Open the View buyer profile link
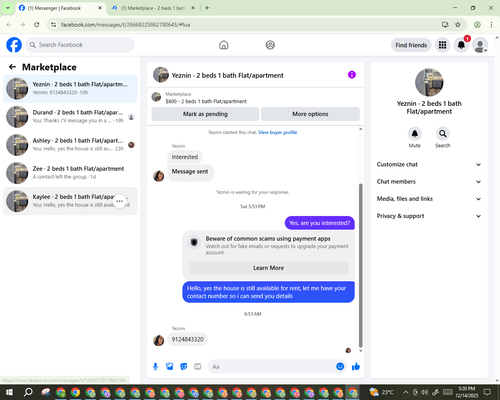 [x=277, y=132]
